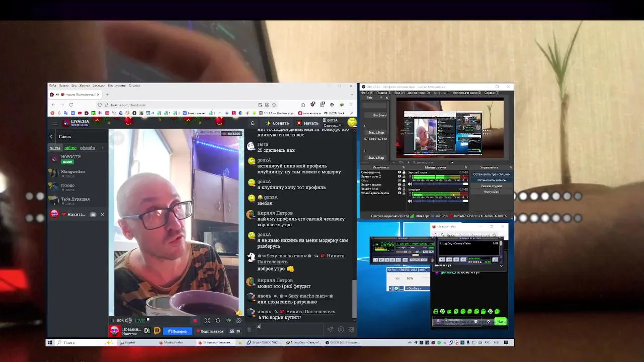
Task: Open the Статус dropdown under gonzA
Action: [x=333, y=125]
